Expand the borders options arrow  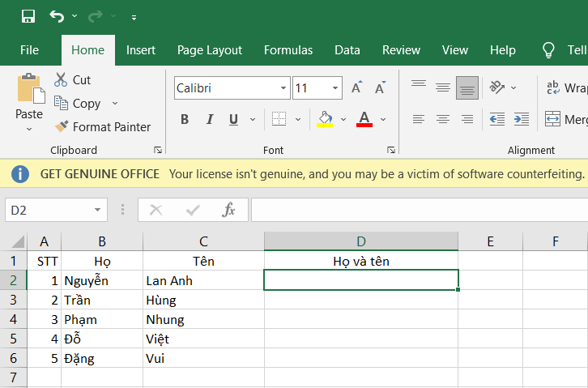point(298,119)
